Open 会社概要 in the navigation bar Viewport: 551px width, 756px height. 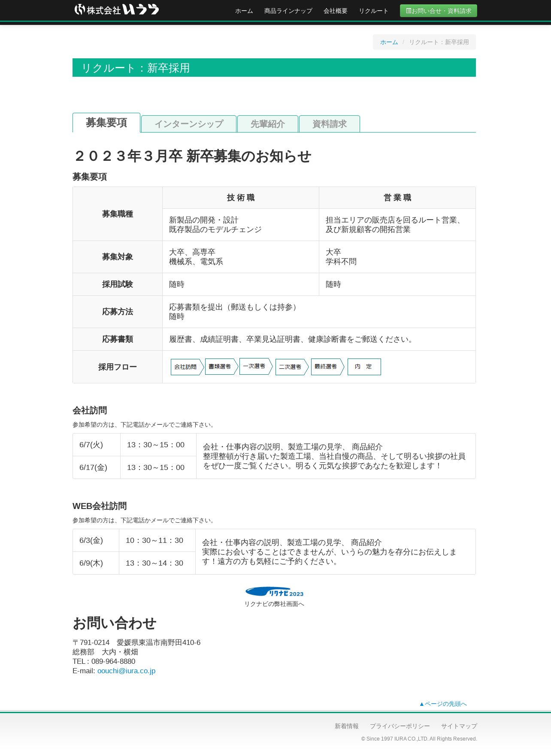click(x=335, y=11)
